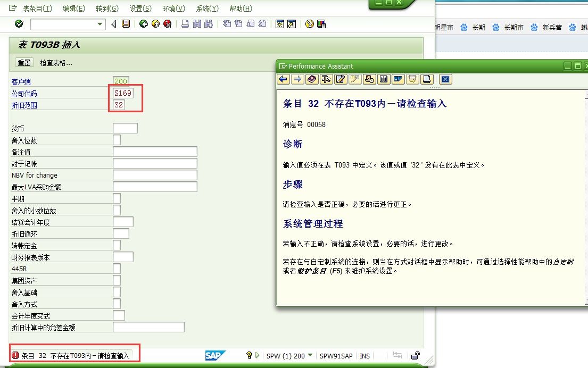Click the save diskette icon
This screenshot has width=588, height=368.
click(126, 24)
